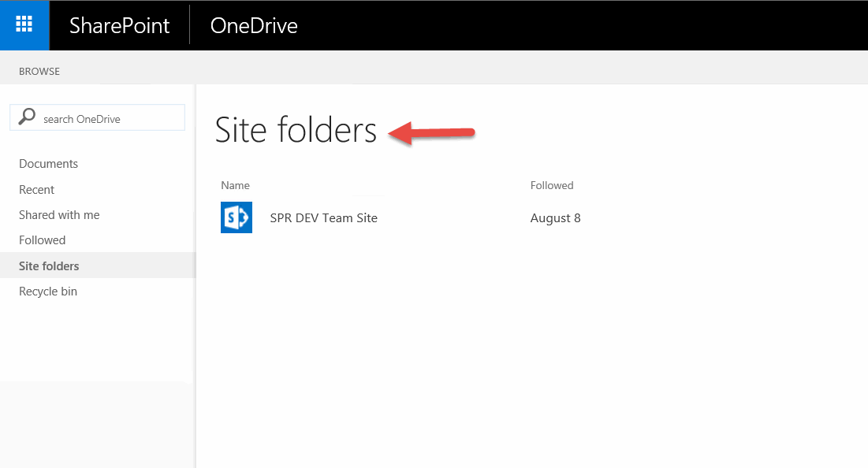Click the August 8 followed date
This screenshot has width=868, height=468.
555,218
